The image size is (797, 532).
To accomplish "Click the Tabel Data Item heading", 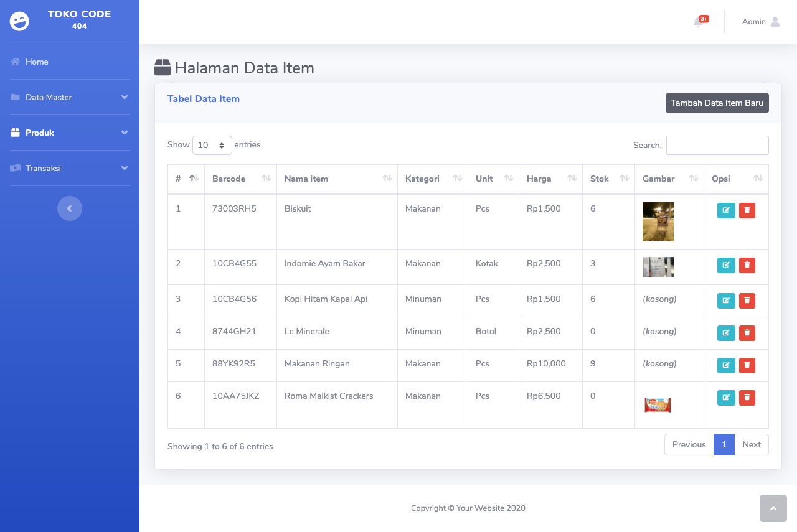I will coord(204,99).
